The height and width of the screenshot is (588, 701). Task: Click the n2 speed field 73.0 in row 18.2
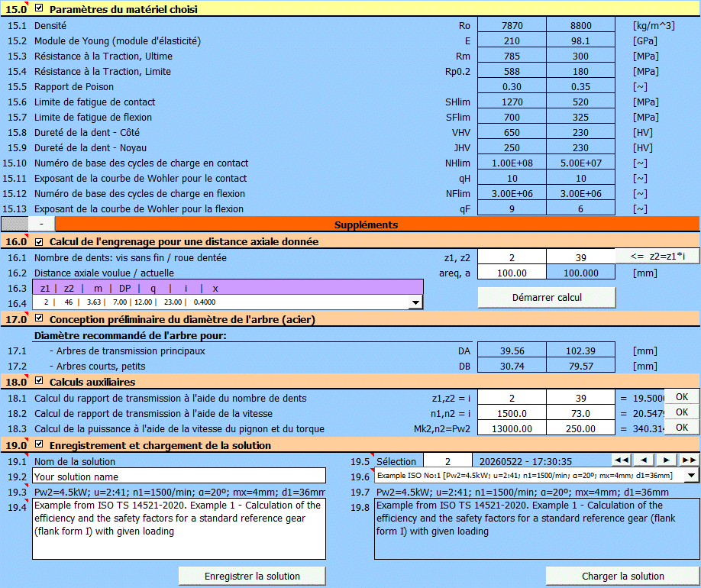pyautogui.click(x=581, y=413)
